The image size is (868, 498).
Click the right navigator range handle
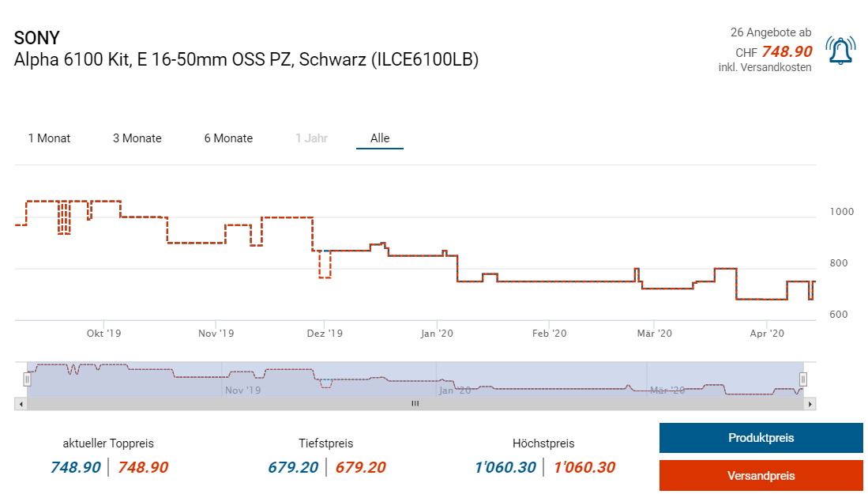click(x=803, y=379)
